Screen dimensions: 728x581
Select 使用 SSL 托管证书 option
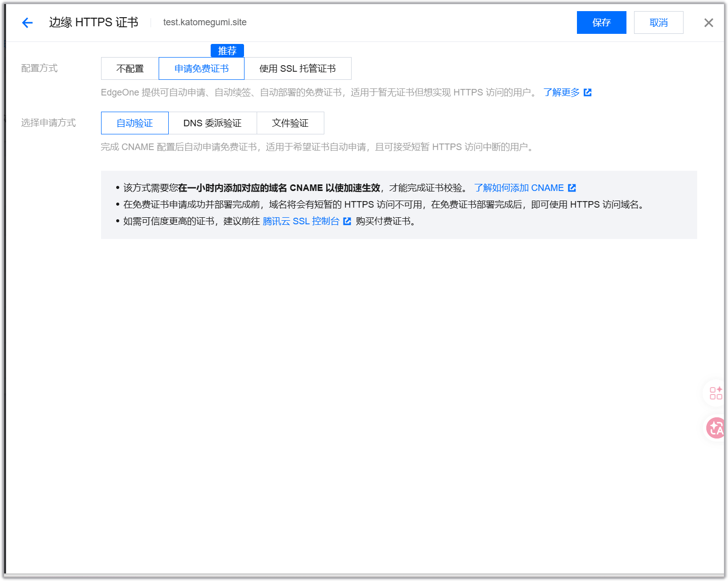[x=298, y=69]
